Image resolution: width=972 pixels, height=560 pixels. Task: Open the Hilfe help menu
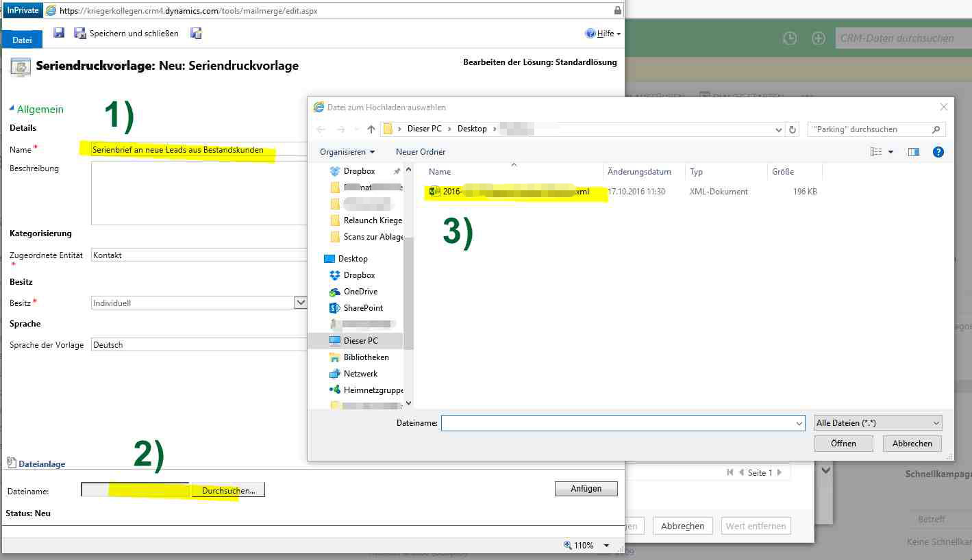603,33
